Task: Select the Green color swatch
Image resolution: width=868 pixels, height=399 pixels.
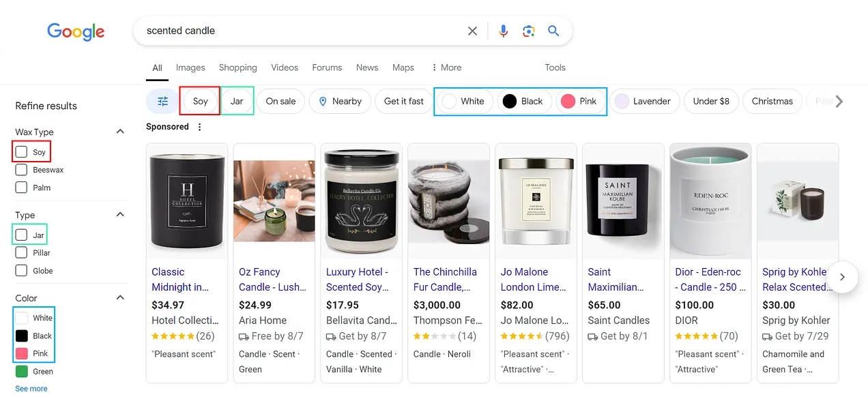Action: point(22,372)
